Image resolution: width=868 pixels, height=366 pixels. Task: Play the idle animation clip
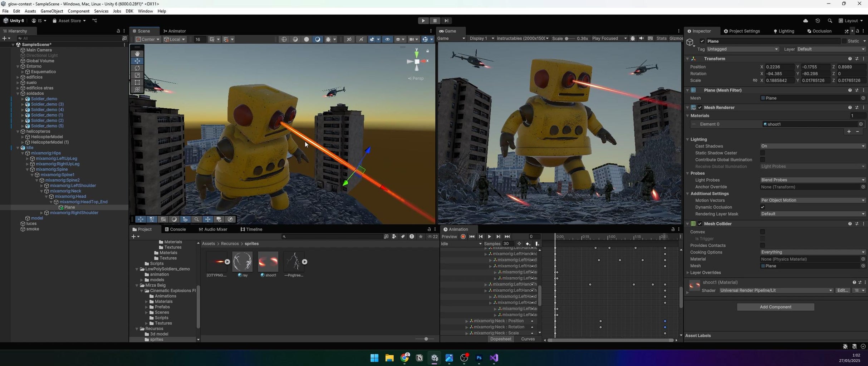tap(489, 237)
